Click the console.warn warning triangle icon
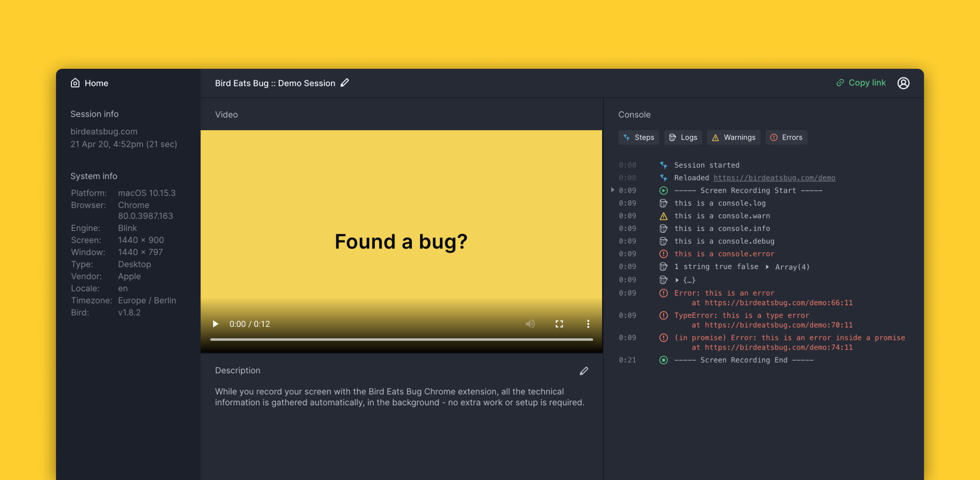980x480 pixels. [663, 216]
